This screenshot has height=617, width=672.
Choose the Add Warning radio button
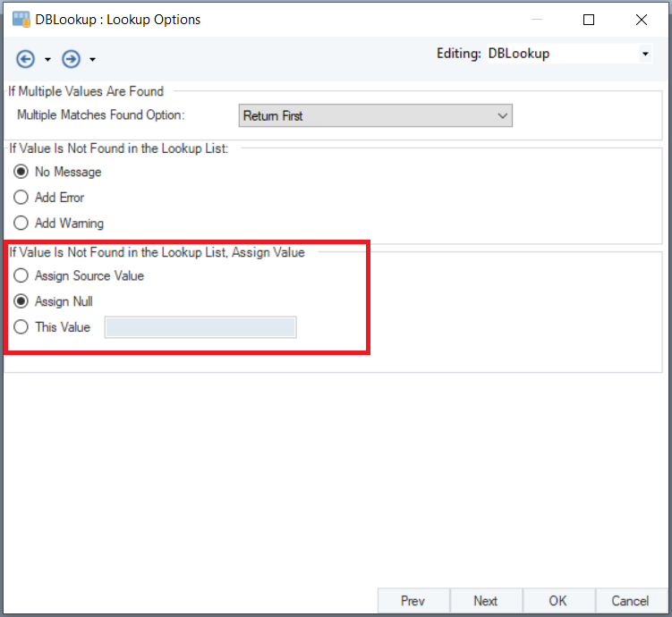tap(21, 224)
